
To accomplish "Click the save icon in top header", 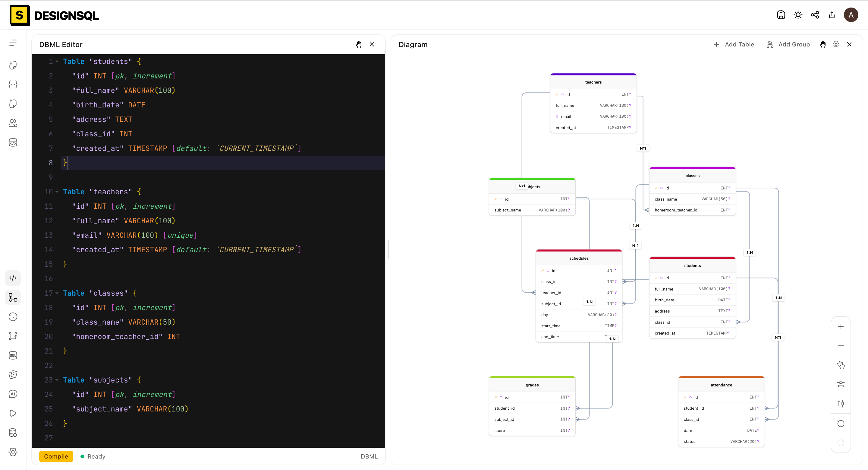I will 781,15.
